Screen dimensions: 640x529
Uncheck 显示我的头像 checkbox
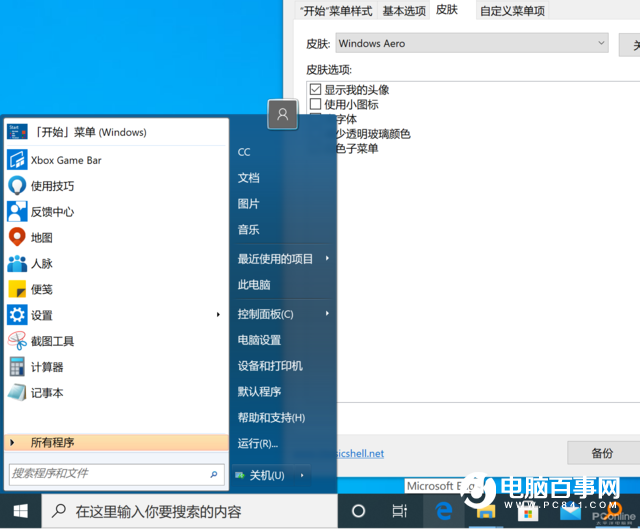pyautogui.click(x=316, y=90)
